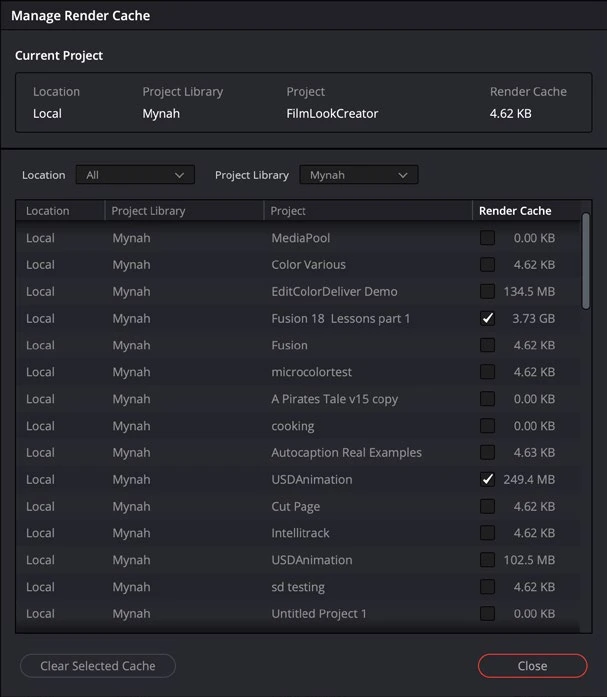Screen dimensions: 607x697
Task: Select EditColorDeliver Demo project name
Action: click(x=334, y=292)
